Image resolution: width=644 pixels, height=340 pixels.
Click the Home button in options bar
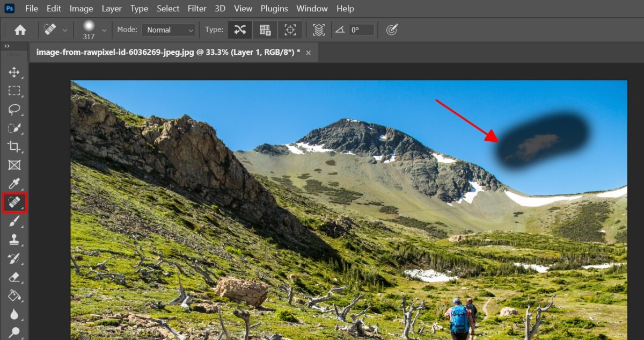[x=20, y=30]
